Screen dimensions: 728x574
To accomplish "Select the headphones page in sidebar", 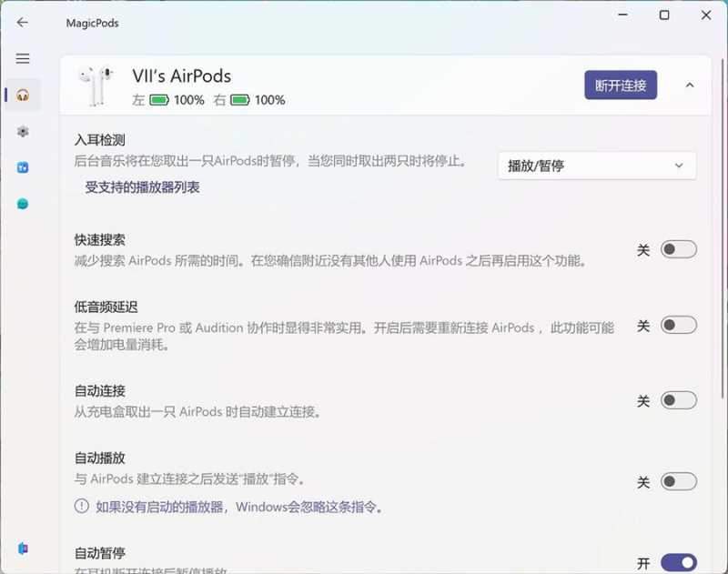I will (x=23, y=95).
